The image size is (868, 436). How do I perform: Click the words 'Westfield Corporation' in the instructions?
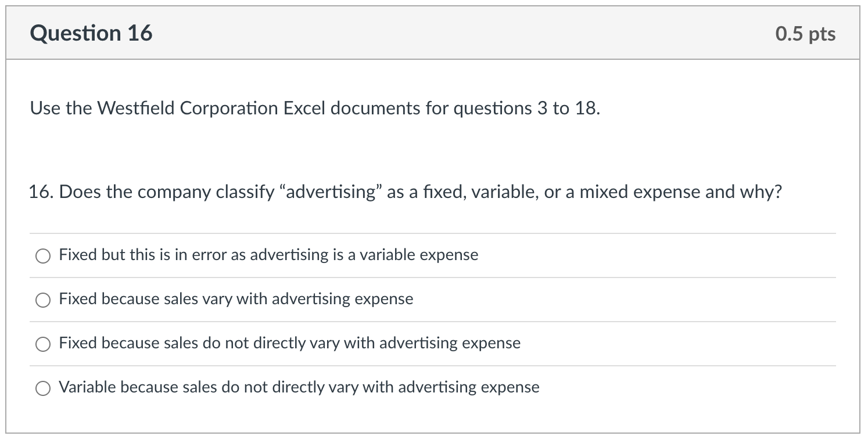[187, 108]
